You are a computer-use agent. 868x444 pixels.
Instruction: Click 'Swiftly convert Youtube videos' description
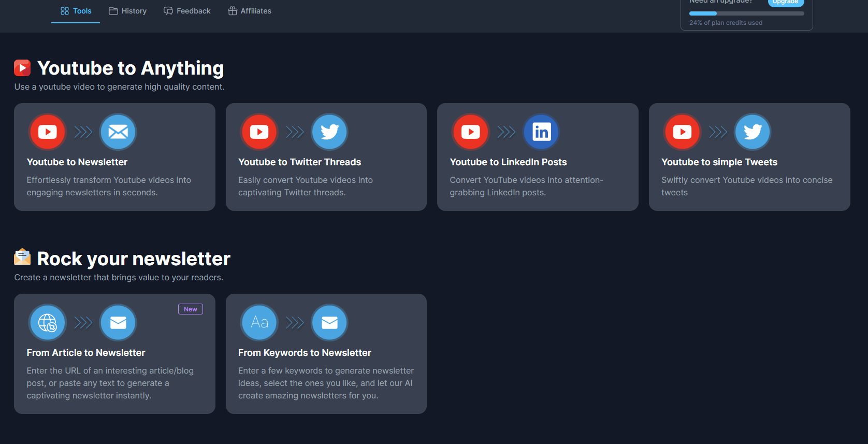point(747,187)
